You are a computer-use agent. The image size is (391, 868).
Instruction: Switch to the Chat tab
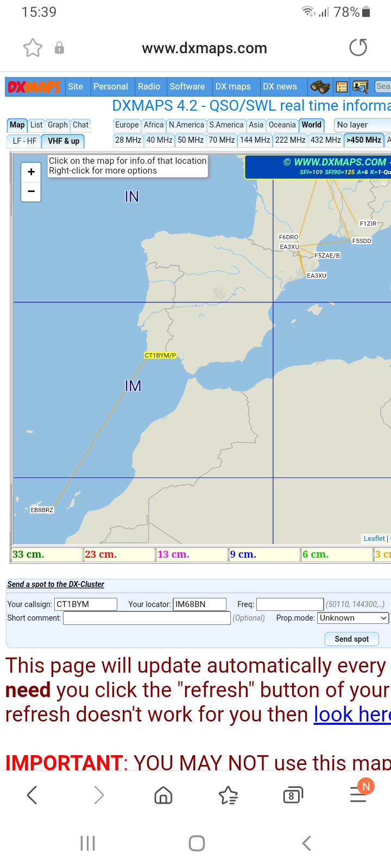(80, 125)
